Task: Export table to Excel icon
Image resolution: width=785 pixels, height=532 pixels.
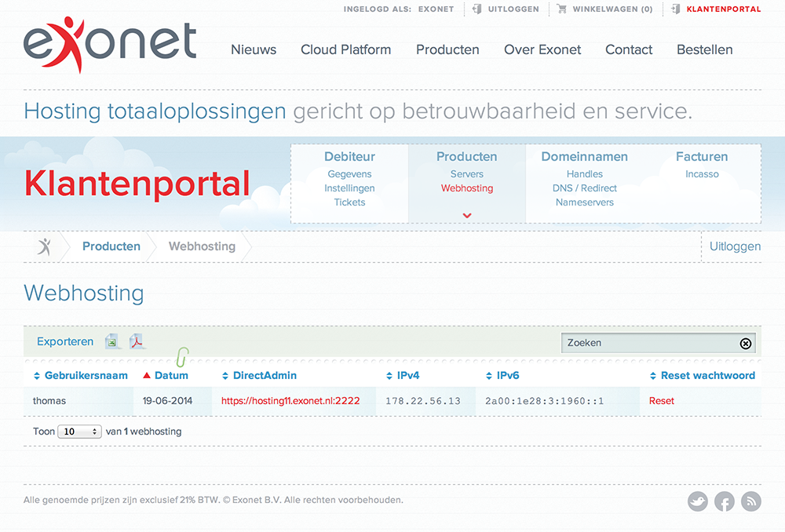Action: (112, 342)
